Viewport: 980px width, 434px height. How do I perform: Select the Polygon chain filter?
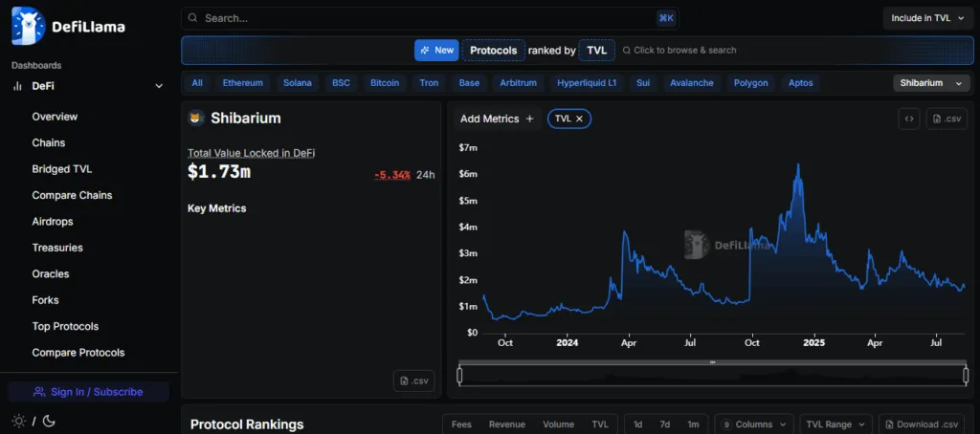point(750,82)
